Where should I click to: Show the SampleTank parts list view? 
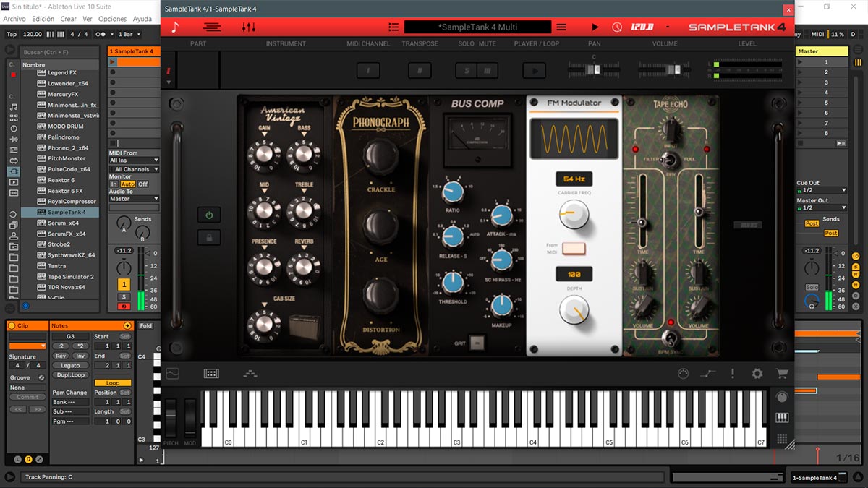click(212, 27)
